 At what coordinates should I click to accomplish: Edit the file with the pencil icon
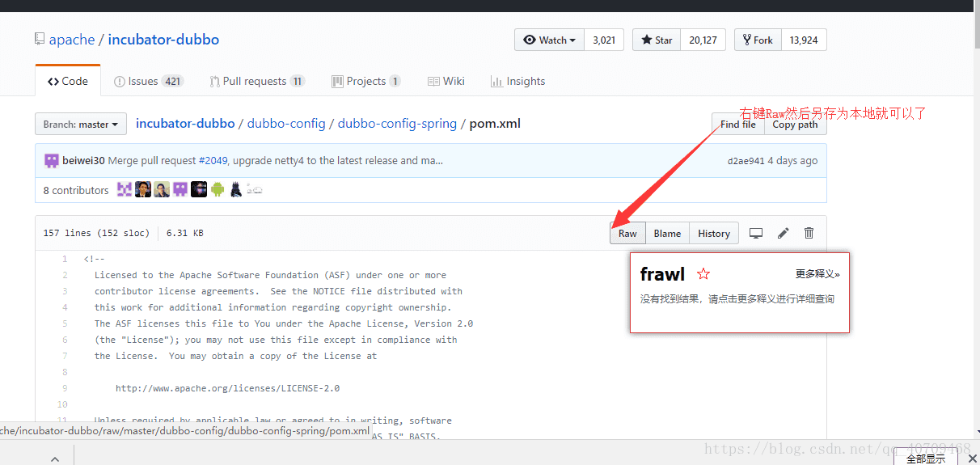(783, 233)
